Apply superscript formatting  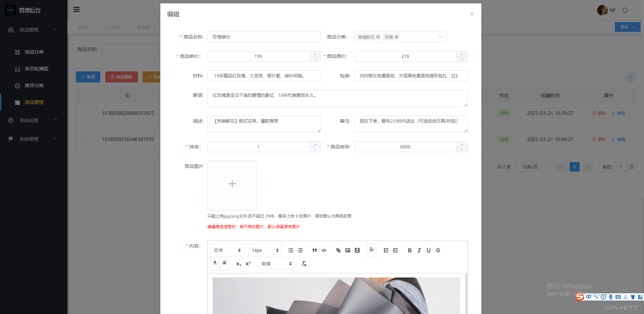pos(248,264)
